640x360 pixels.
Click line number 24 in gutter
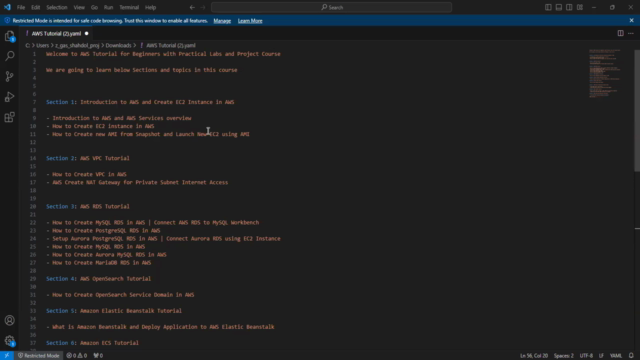[33, 239]
